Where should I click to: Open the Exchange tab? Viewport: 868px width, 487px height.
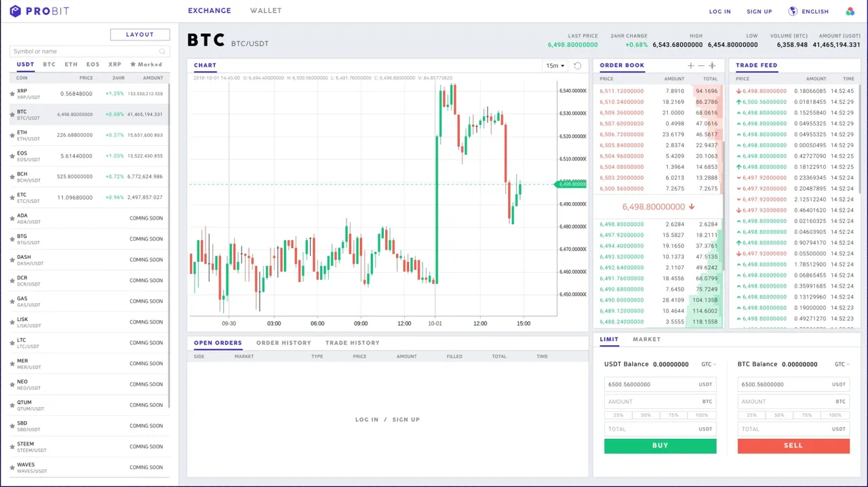[x=210, y=11]
